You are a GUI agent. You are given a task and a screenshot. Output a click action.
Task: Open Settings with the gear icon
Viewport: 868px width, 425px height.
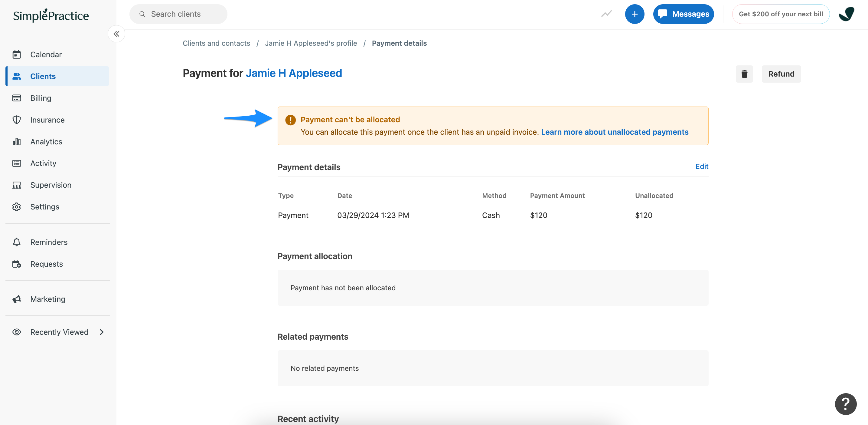click(17, 207)
